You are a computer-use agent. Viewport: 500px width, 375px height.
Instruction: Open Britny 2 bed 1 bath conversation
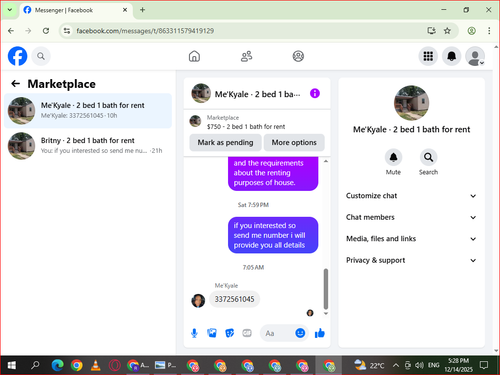click(88, 146)
